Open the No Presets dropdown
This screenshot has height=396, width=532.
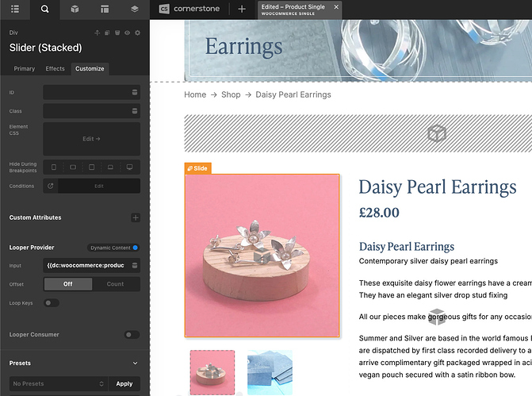[x=57, y=383]
